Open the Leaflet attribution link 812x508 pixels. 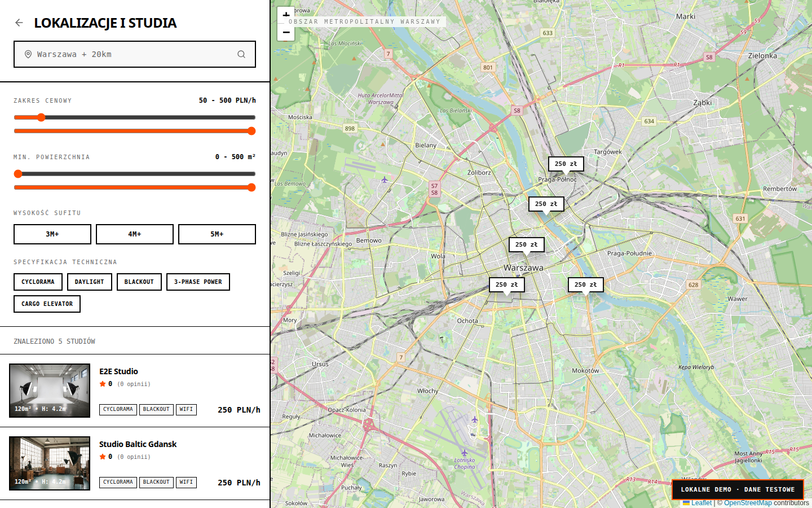click(x=701, y=503)
